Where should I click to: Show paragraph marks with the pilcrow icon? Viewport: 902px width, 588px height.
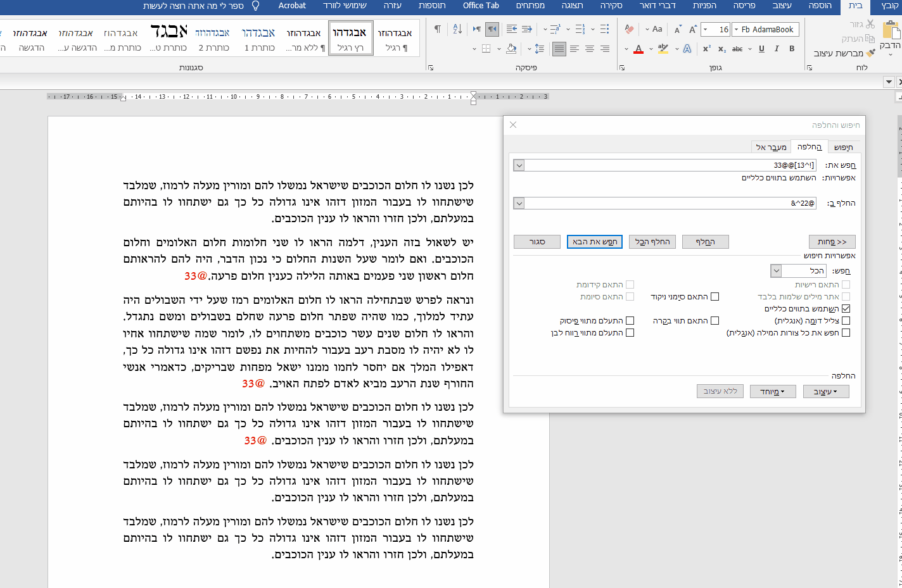pos(437,29)
